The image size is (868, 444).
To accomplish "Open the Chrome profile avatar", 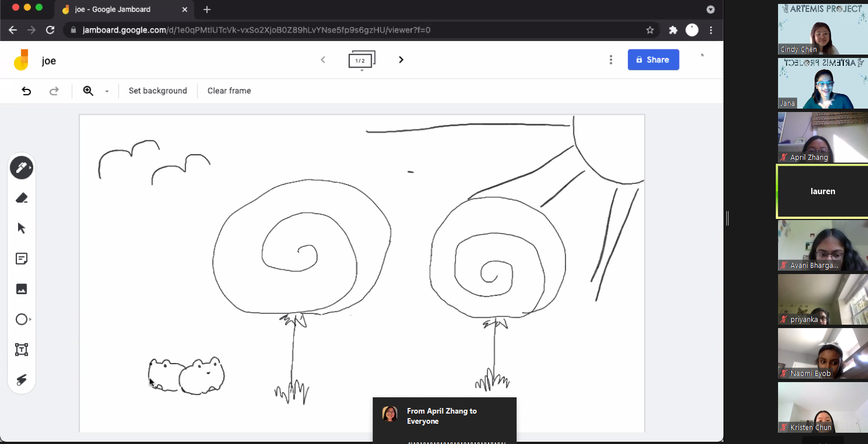I will [x=692, y=30].
